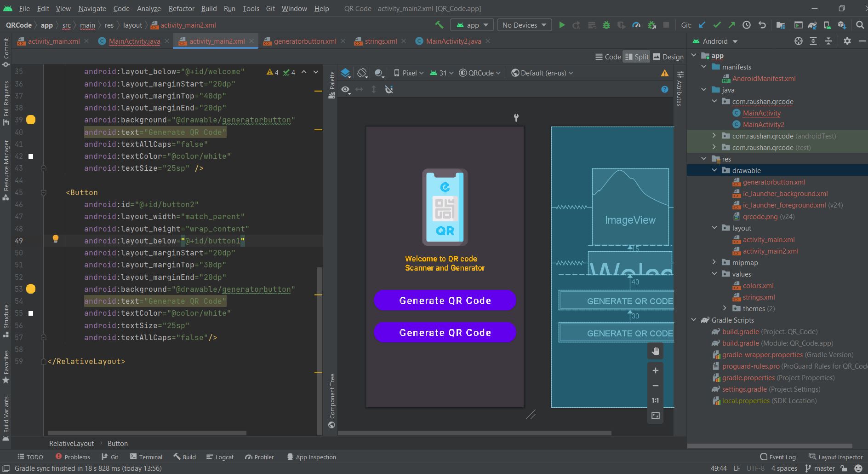Open the Logcat tool window
Viewport: 868px width, 474px height.
[x=220, y=457]
